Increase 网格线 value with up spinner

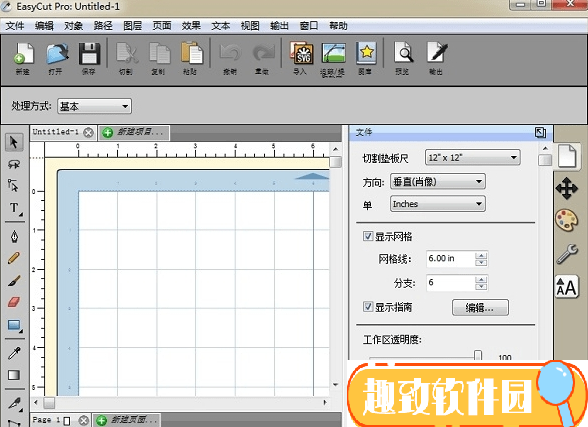coord(481,255)
